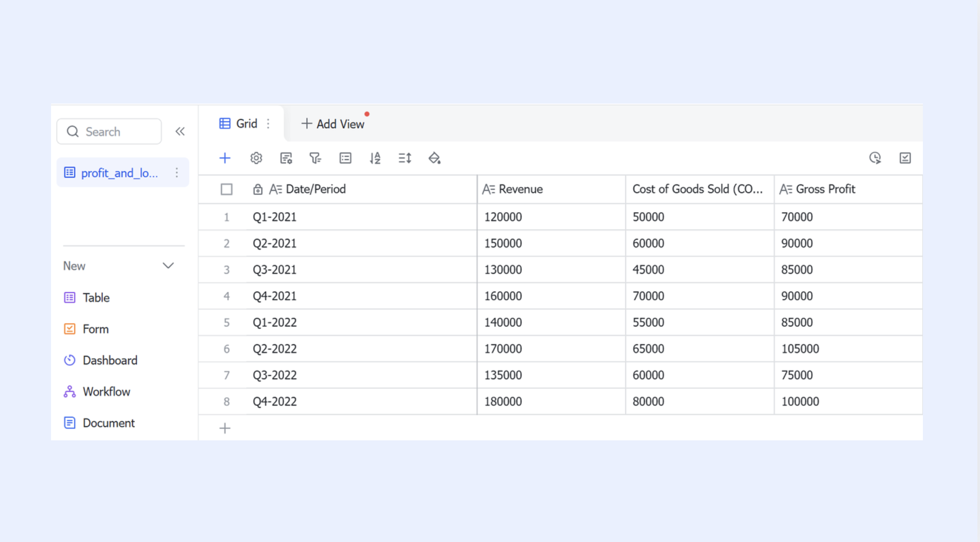Select cell Q2-2021
The image size is (980, 542).
click(x=362, y=243)
